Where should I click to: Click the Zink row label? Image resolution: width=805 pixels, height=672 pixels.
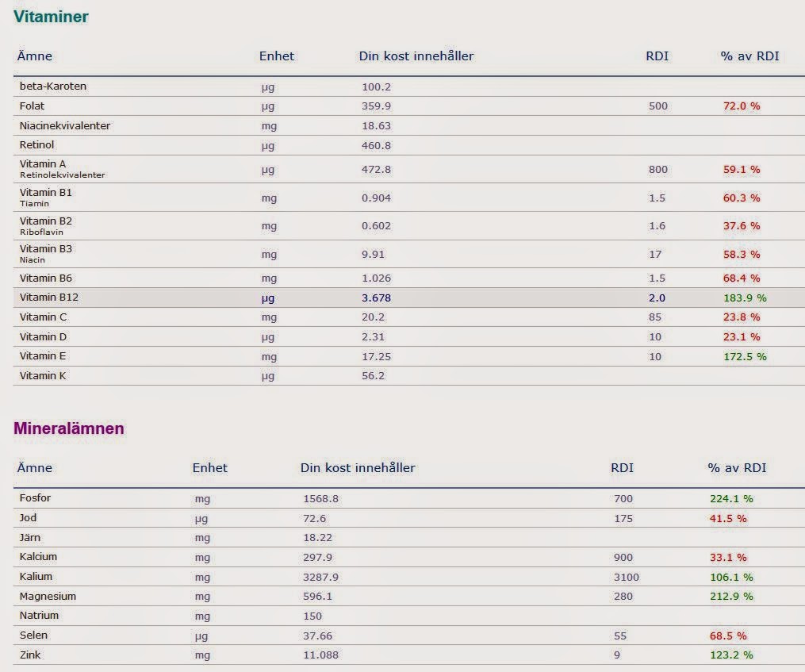click(30, 655)
